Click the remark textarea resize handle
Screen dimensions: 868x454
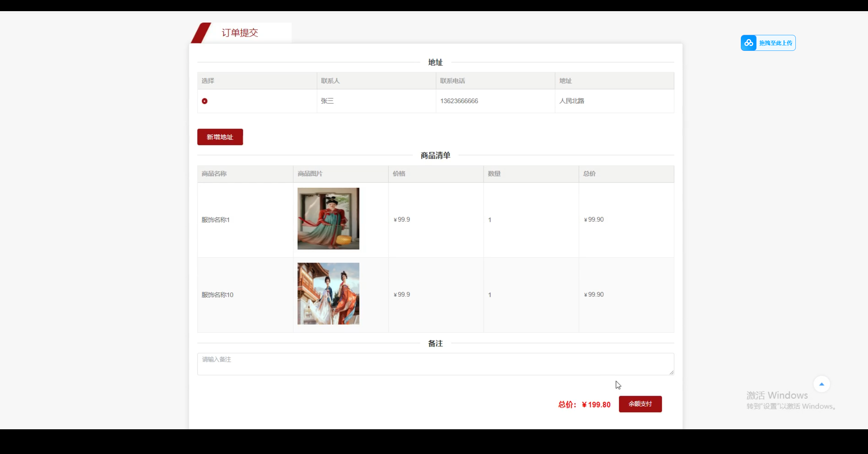pos(671,372)
